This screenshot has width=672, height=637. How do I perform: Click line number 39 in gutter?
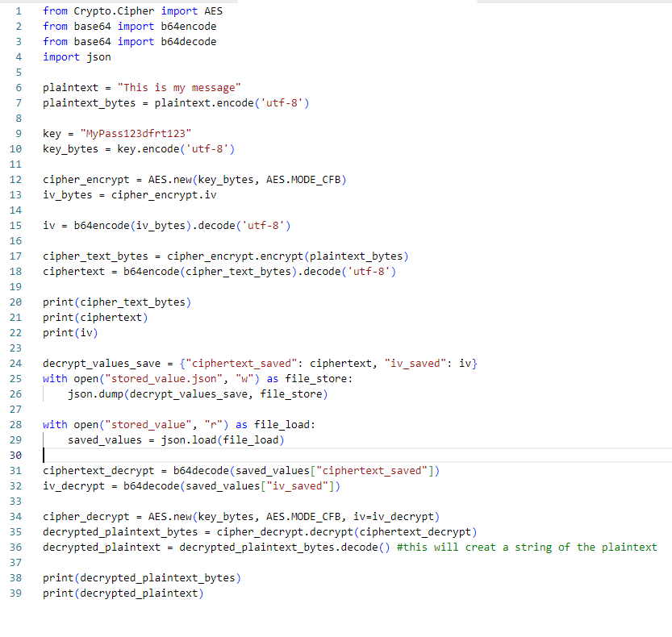[15, 593]
